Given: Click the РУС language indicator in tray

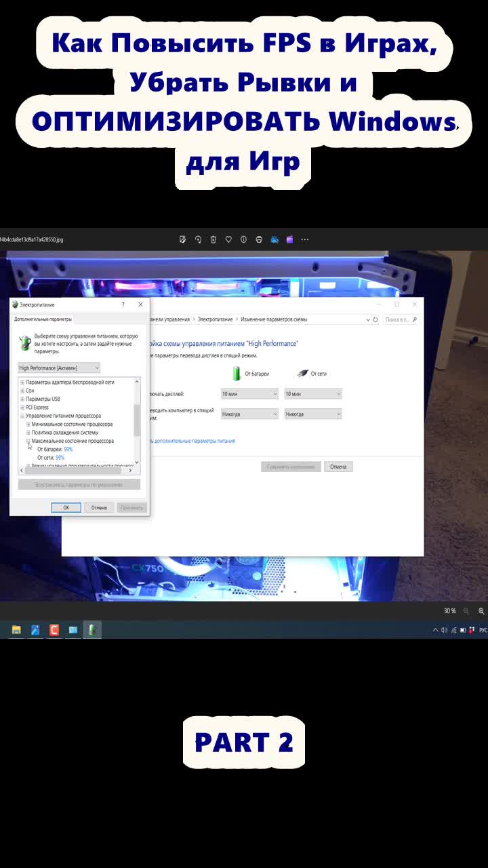Looking at the screenshot, I should tap(483, 630).
